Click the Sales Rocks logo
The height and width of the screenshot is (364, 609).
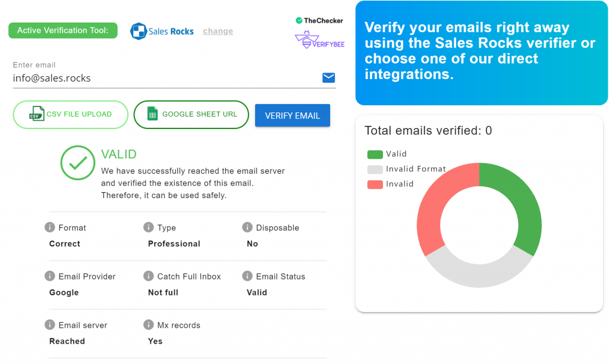click(x=162, y=31)
